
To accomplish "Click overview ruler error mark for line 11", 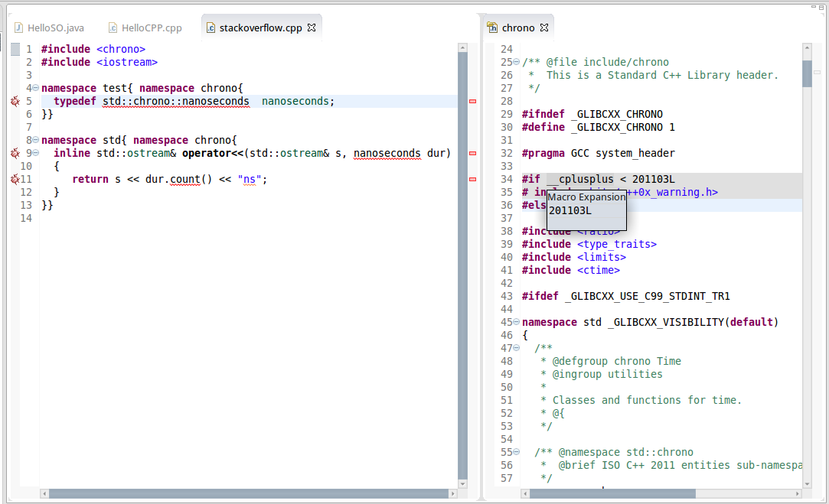I will (472, 179).
